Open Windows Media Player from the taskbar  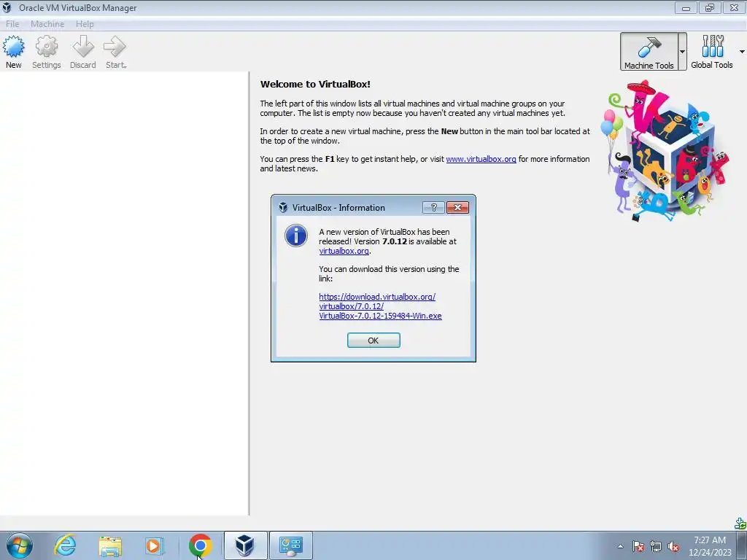pos(154,545)
